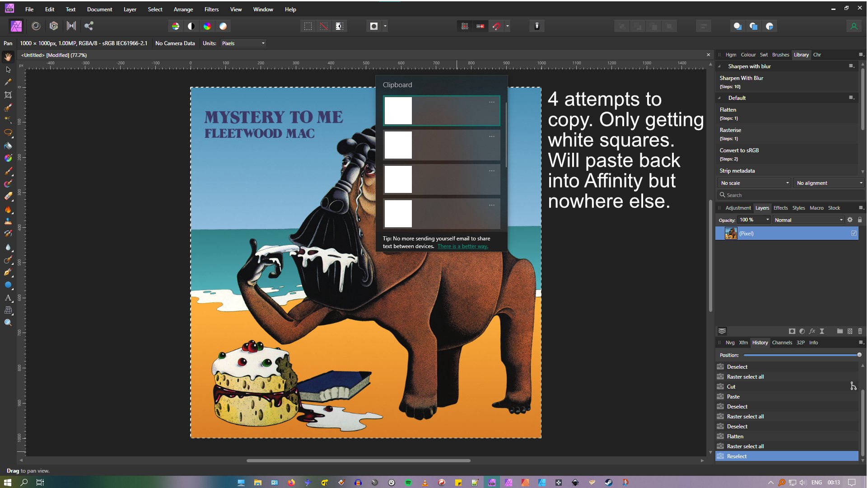Click the horizontal canvas scrollbar

(359, 461)
